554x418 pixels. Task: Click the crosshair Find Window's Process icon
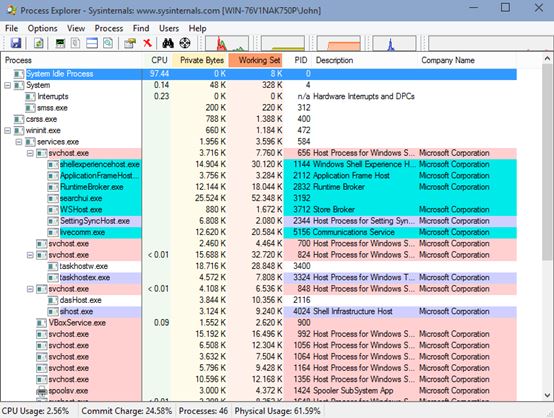(x=185, y=43)
